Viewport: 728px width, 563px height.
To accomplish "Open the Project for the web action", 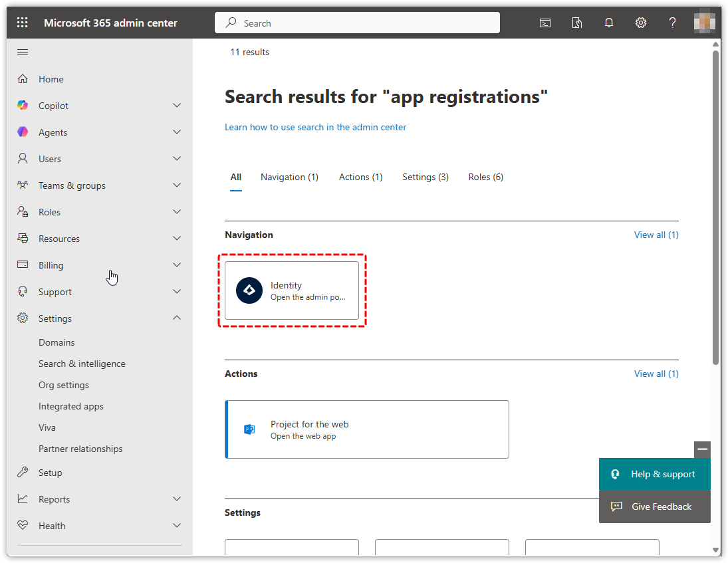I will tap(367, 429).
